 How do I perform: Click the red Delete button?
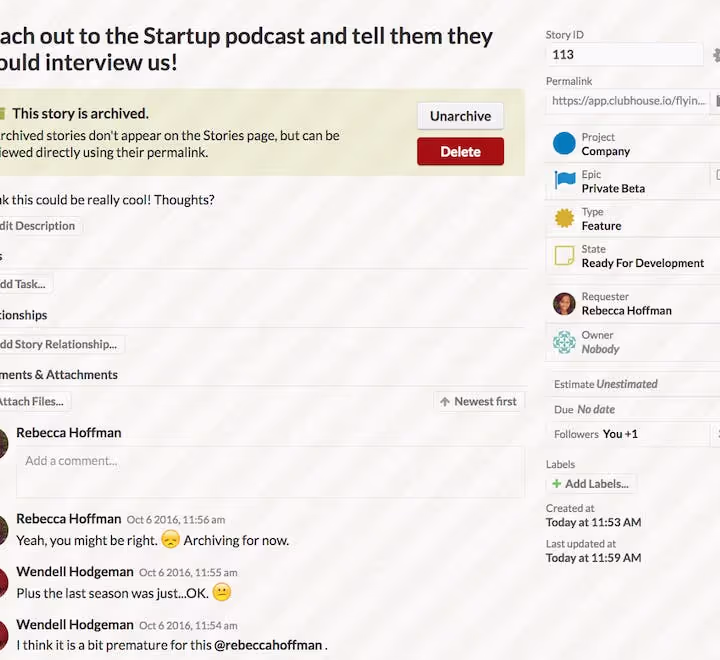coord(461,152)
